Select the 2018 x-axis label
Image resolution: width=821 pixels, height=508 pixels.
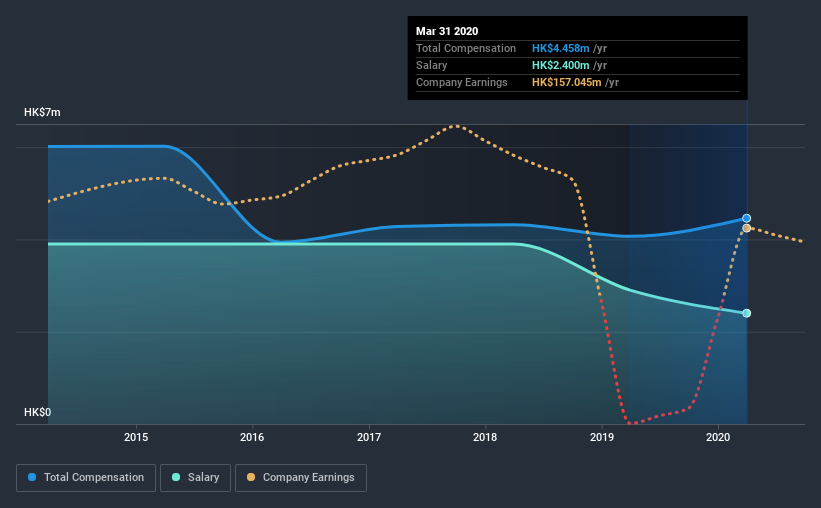click(x=485, y=437)
